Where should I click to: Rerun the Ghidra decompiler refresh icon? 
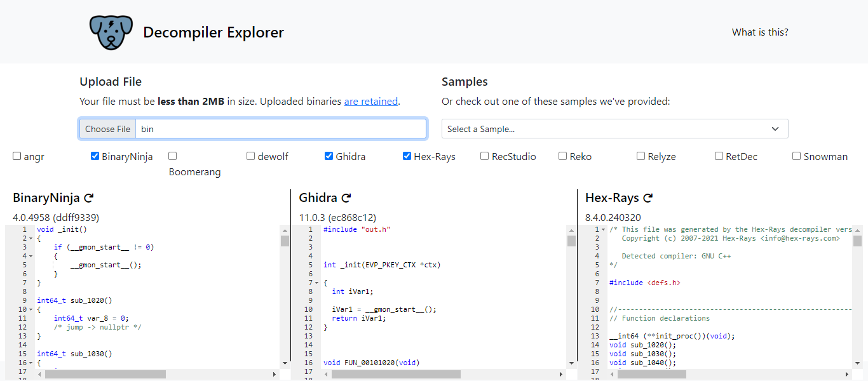346,198
